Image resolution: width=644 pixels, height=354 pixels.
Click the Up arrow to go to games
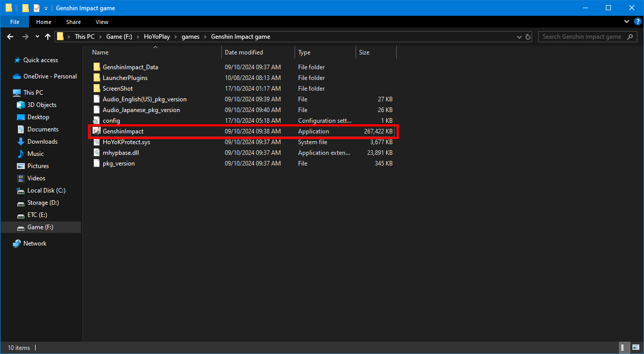click(x=47, y=36)
